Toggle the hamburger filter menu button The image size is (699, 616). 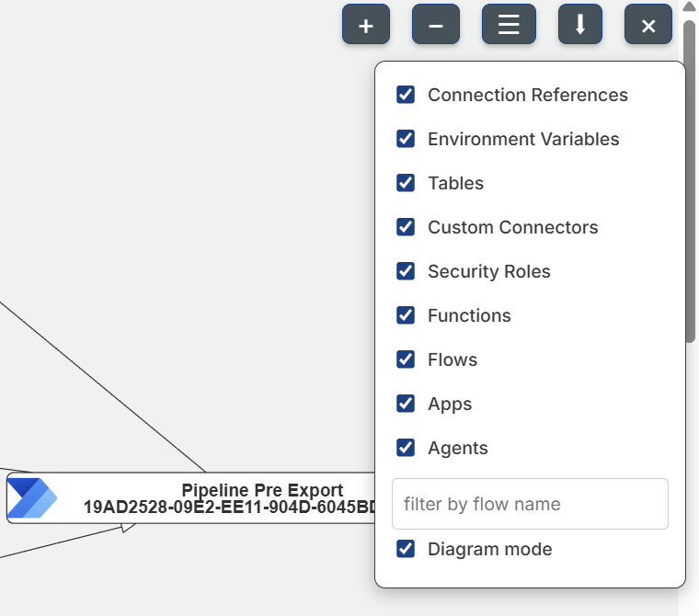pos(509,25)
